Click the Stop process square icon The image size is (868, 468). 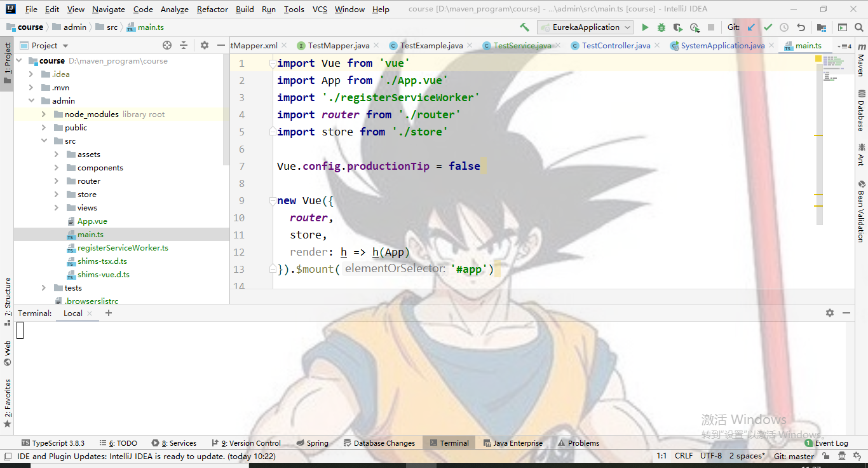(x=711, y=27)
